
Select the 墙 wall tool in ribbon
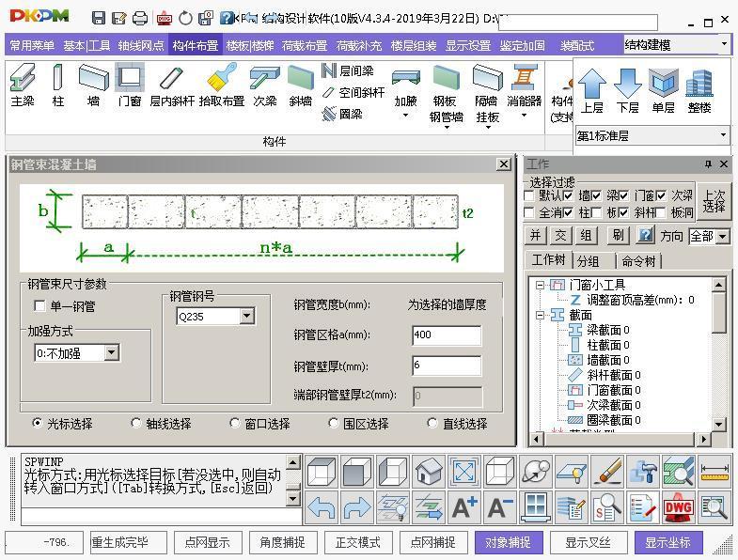[x=93, y=86]
